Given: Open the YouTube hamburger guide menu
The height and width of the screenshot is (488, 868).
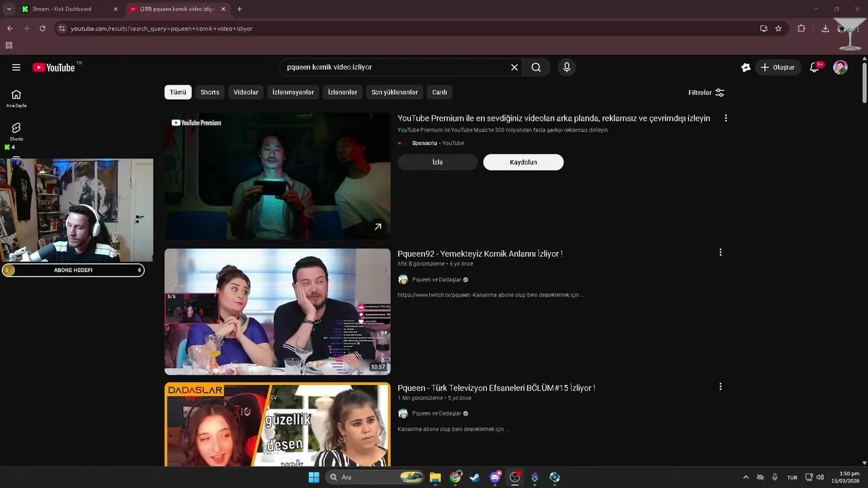Looking at the screenshot, I should coord(16,67).
